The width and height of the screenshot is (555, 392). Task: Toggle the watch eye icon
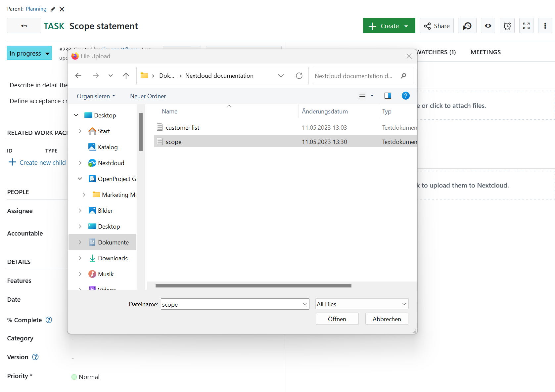[x=488, y=26]
